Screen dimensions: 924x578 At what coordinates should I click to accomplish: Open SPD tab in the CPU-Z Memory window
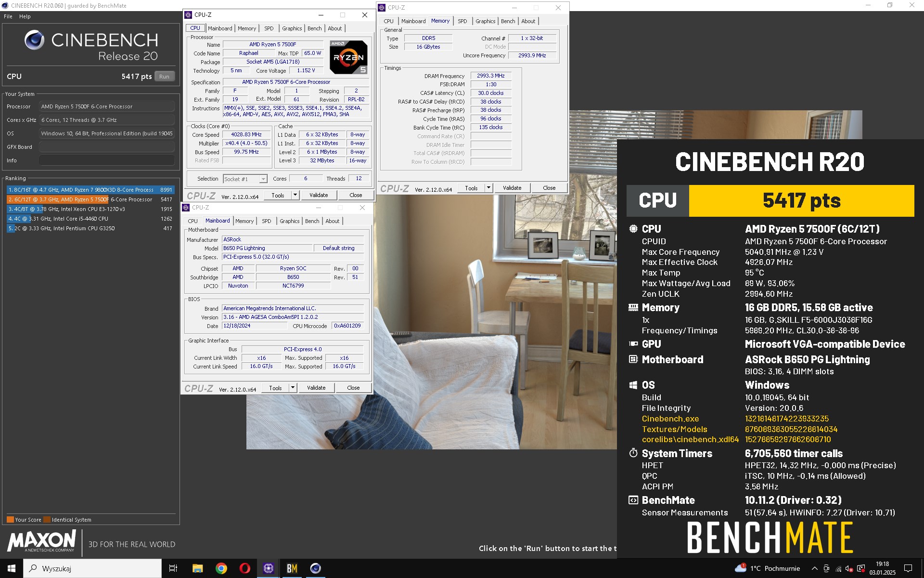coord(462,21)
